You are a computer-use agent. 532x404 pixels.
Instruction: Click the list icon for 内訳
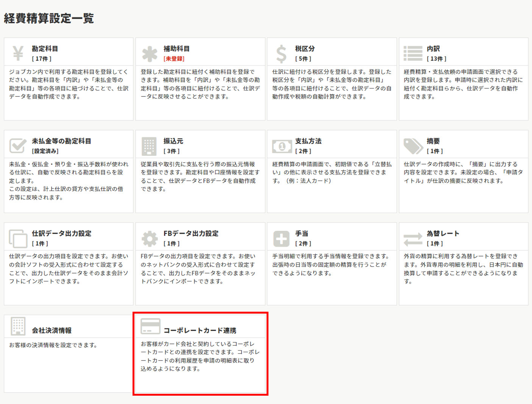413,53
